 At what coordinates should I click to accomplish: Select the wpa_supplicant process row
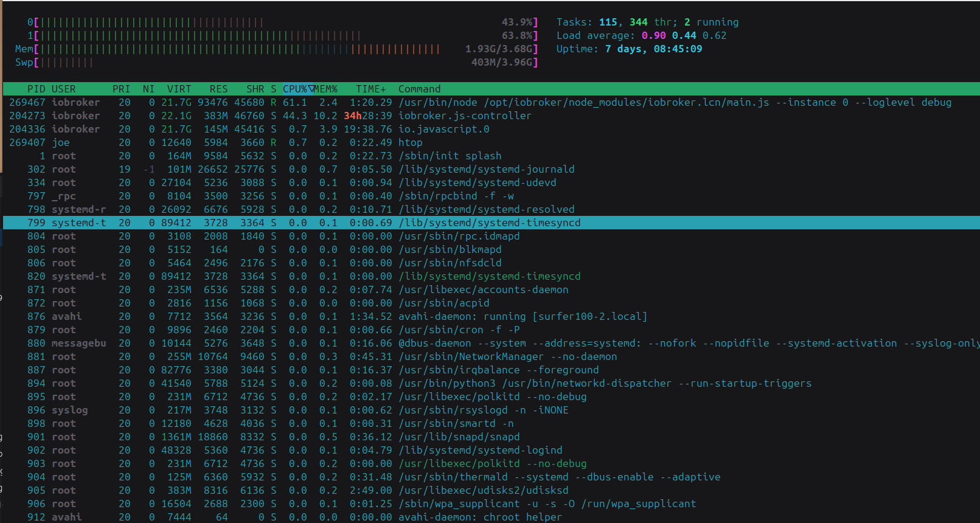[491, 504]
